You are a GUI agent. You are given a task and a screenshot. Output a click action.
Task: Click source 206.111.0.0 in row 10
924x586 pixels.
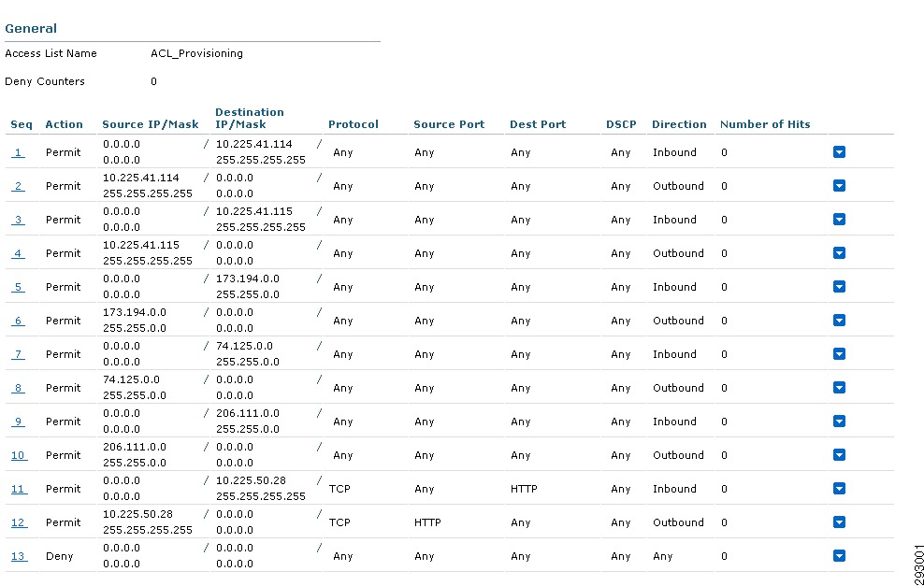coord(135,447)
